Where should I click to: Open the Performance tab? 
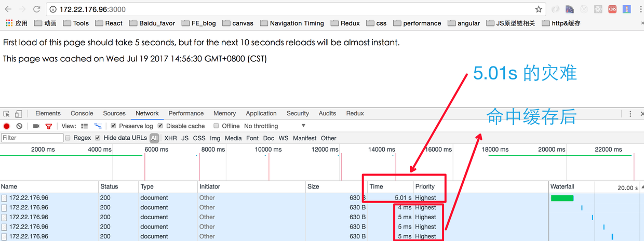(x=186, y=114)
